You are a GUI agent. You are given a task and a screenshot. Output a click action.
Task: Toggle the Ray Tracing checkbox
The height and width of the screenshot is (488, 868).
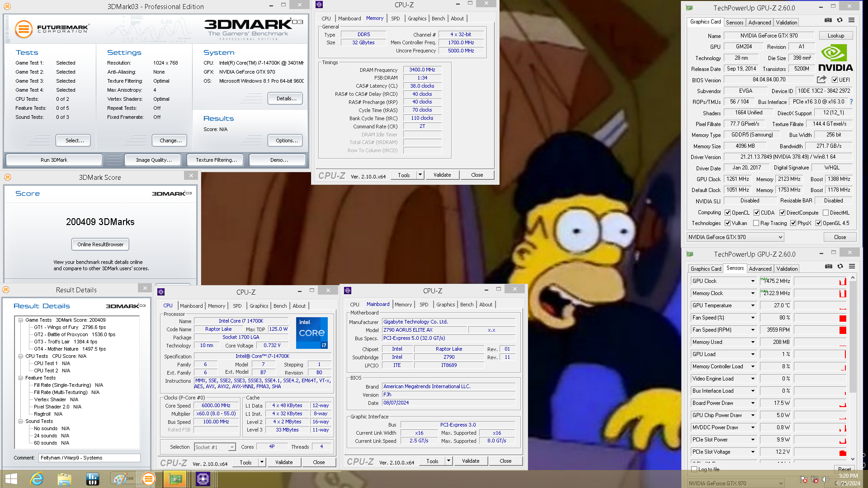click(x=756, y=223)
